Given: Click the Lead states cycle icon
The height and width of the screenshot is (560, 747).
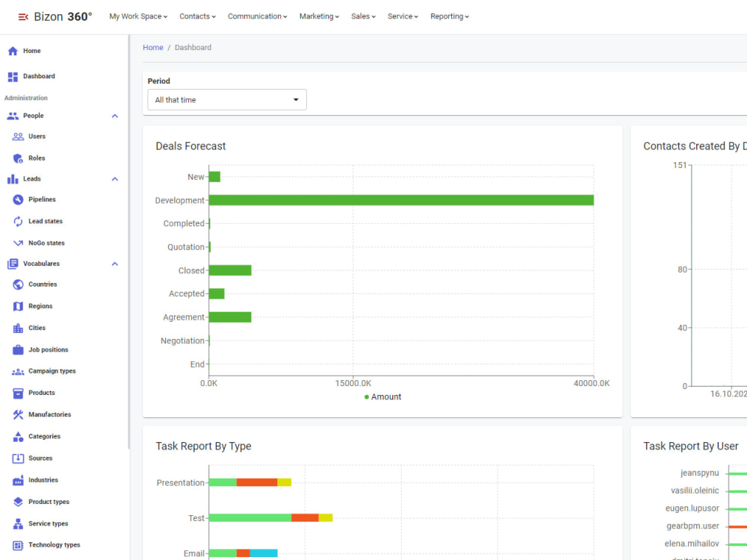Looking at the screenshot, I should pos(18,222).
